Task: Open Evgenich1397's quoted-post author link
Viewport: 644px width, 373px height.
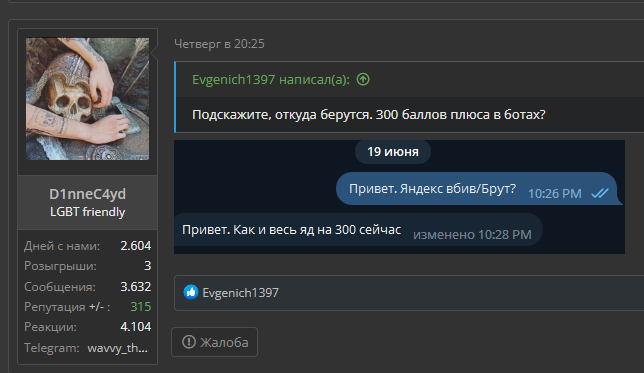Action: pyautogui.click(x=271, y=80)
